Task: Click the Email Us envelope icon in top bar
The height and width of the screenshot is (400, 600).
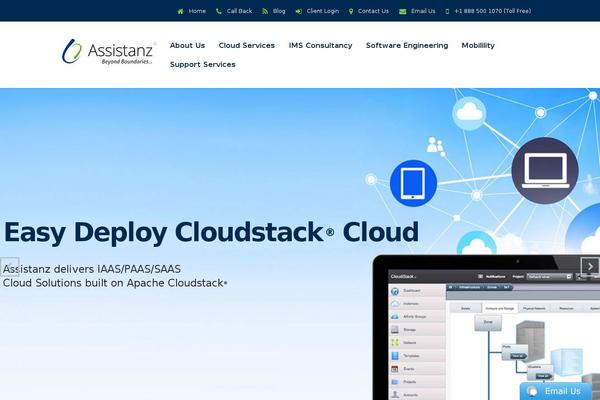Action: [x=403, y=11]
